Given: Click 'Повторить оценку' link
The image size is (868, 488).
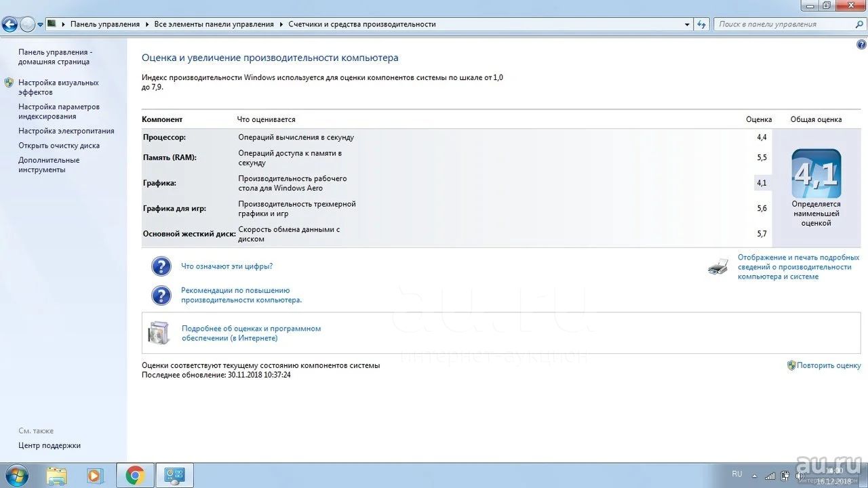Looking at the screenshot, I should 829,365.
